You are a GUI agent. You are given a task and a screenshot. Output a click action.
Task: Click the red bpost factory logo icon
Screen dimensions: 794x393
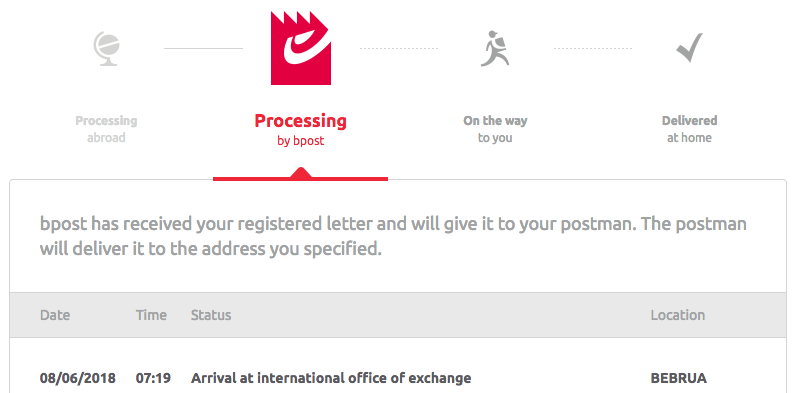point(301,48)
